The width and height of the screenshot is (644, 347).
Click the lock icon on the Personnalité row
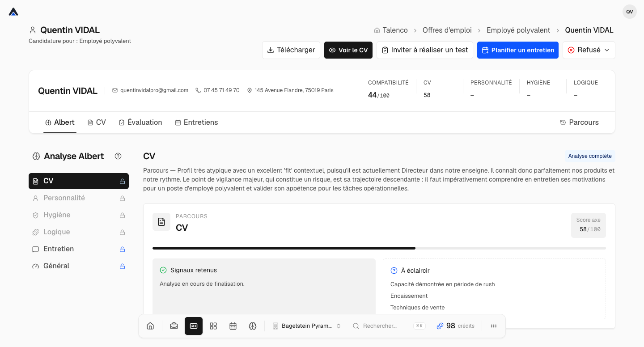pos(122,198)
